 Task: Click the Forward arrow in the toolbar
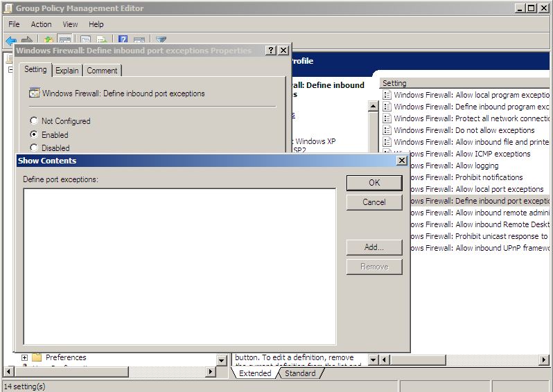click(x=27, y=40)
